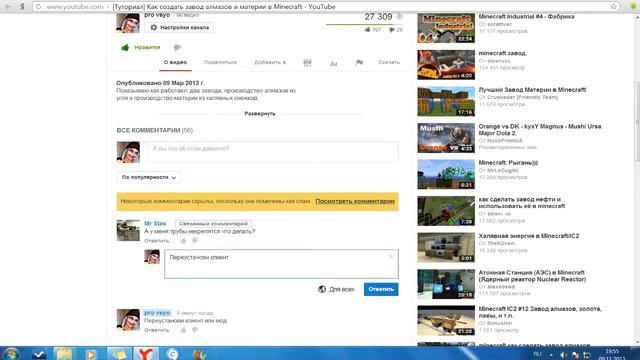Submit the reply with the blue 'Ответить' button
This screenshot has height=360, width=640.
[381, 289]
